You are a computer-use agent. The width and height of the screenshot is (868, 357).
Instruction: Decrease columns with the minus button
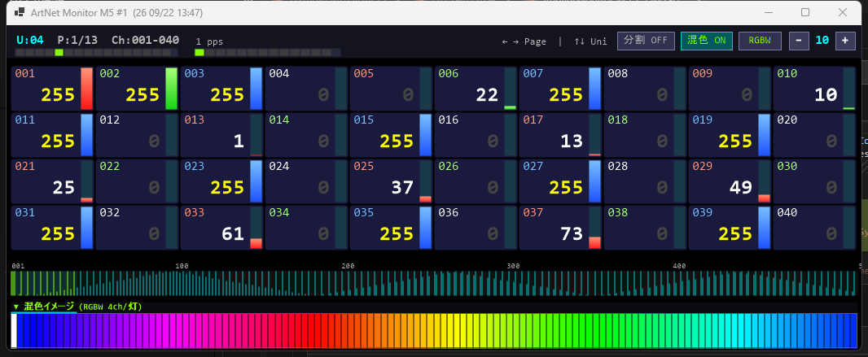coord(799,41)
